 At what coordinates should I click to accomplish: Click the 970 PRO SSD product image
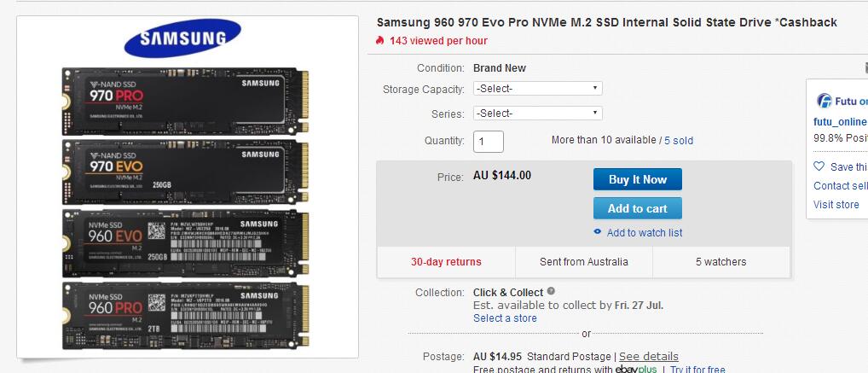[x=185, y=102]
